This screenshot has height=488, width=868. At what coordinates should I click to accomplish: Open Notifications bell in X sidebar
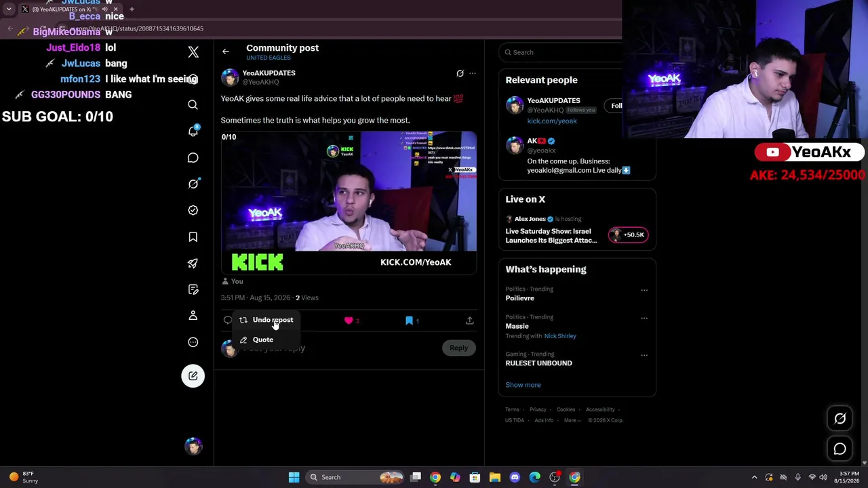193,131
